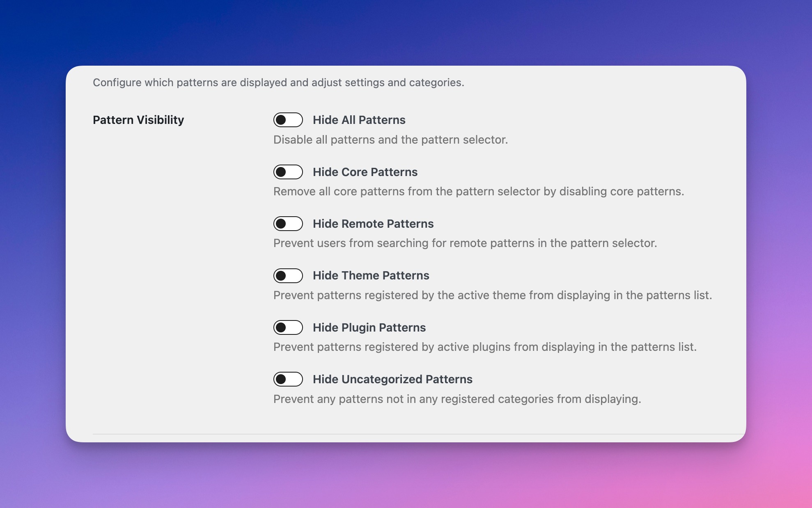Toggle the Hide All Patterns switch

pyautogui.click(x=288, y=120)
